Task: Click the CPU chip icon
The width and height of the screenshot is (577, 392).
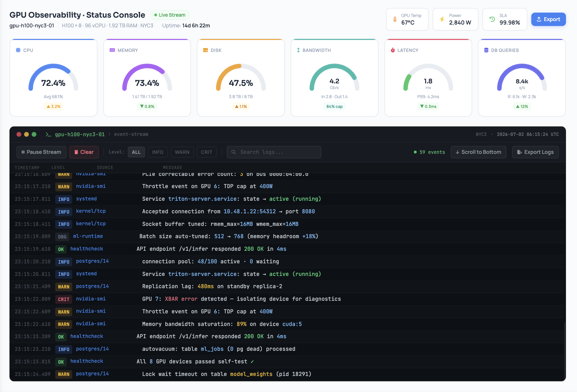Action: [18, 50]
